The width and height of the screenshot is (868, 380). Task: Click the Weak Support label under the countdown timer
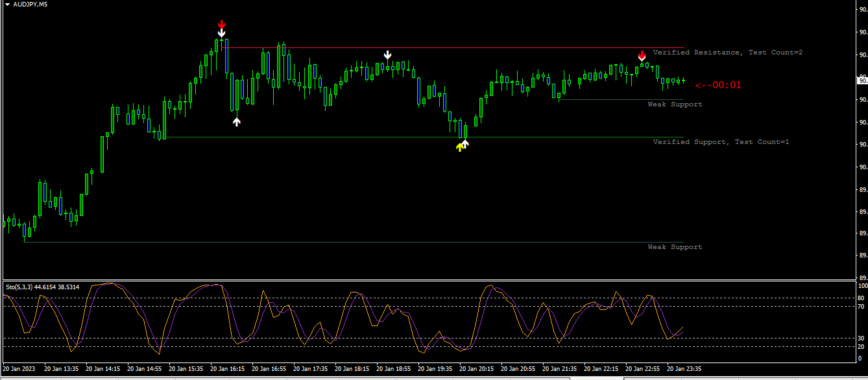[x=675, y=104]
